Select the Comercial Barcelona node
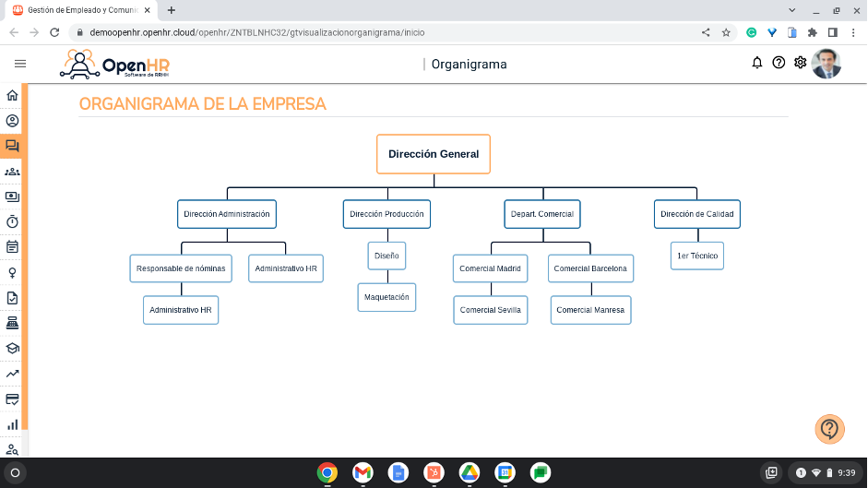Image resolution: width=868 pixels, height=488 pixels. coord(590,268)
